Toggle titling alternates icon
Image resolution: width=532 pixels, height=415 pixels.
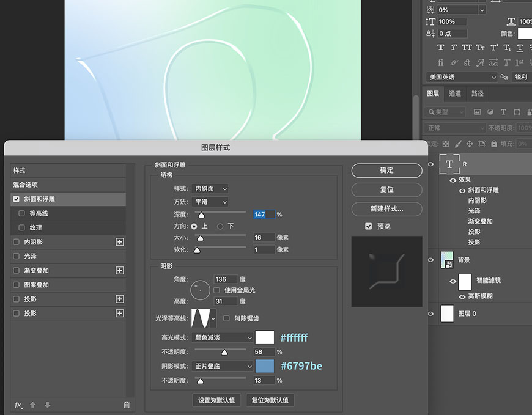506,62
